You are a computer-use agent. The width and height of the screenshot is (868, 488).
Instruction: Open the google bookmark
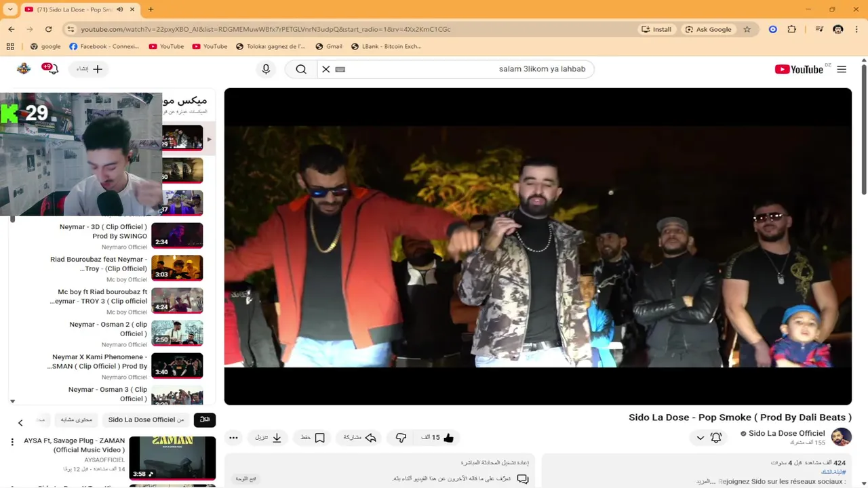(x=45, y=46)
